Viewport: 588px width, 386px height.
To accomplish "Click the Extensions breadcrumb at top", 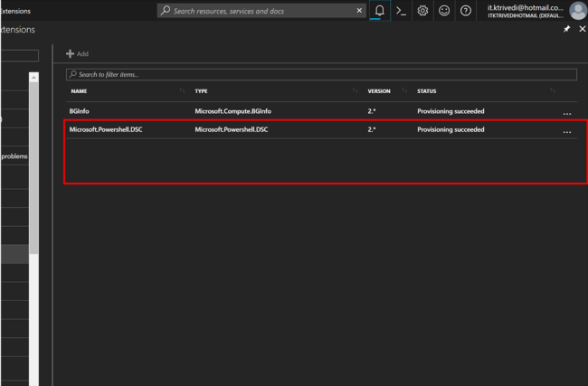I will (x=15, y=11).
